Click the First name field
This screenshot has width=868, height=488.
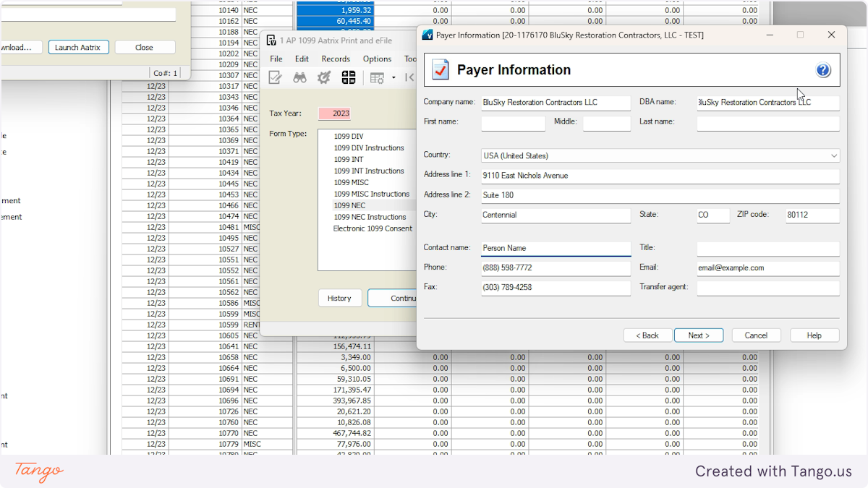click(513, 122)
